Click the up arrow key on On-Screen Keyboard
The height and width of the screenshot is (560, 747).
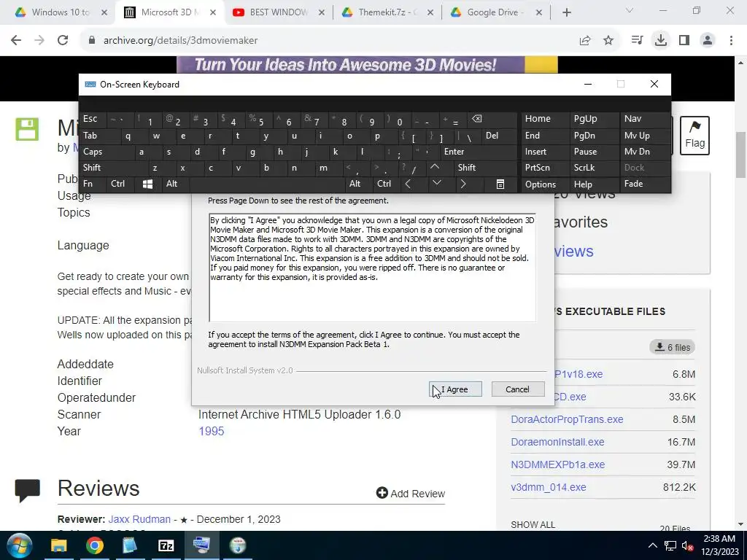(435, 167)
